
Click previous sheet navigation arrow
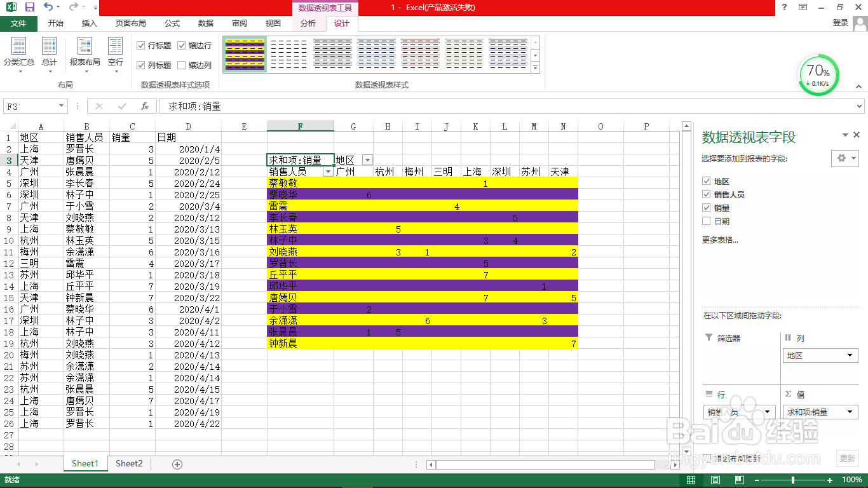(x=18, y=464)
